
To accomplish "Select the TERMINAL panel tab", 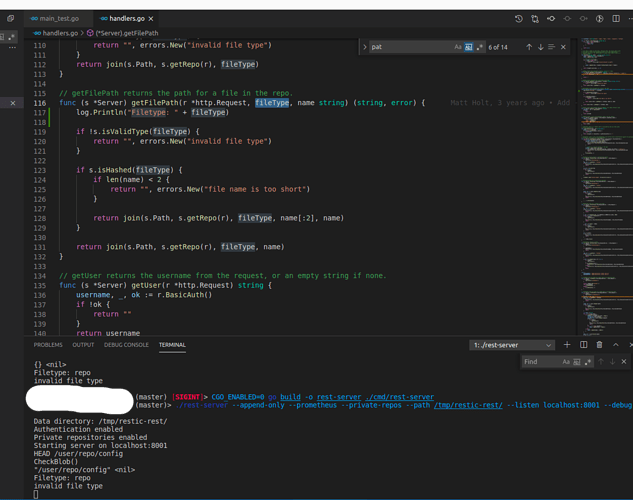I will pyautogui.click(x=172, y=345).
